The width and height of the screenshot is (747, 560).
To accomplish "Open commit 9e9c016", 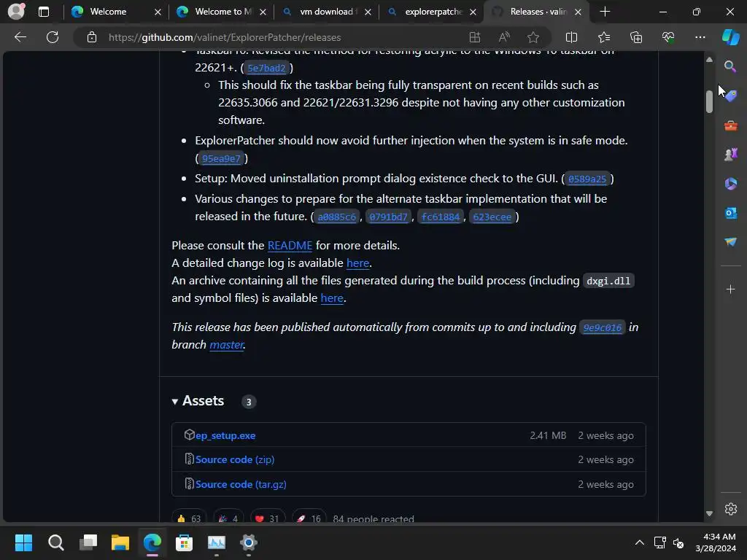I will tap(602, 327).
